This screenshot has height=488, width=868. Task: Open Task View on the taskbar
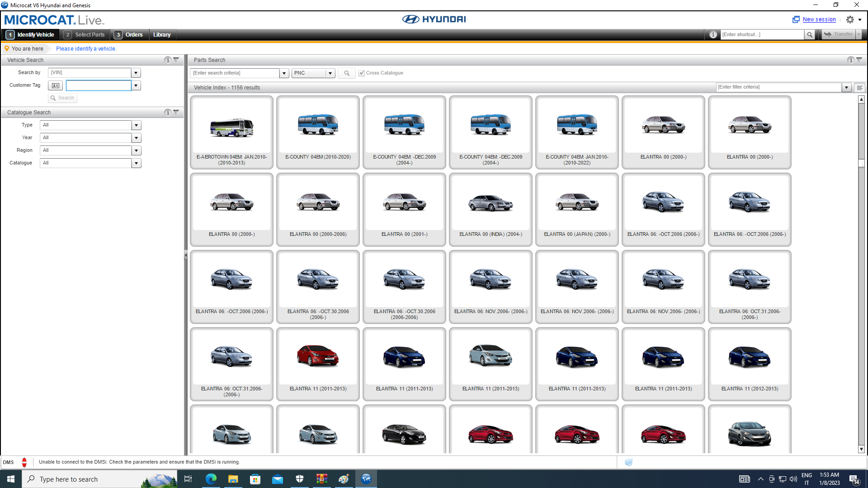point(188,479)
